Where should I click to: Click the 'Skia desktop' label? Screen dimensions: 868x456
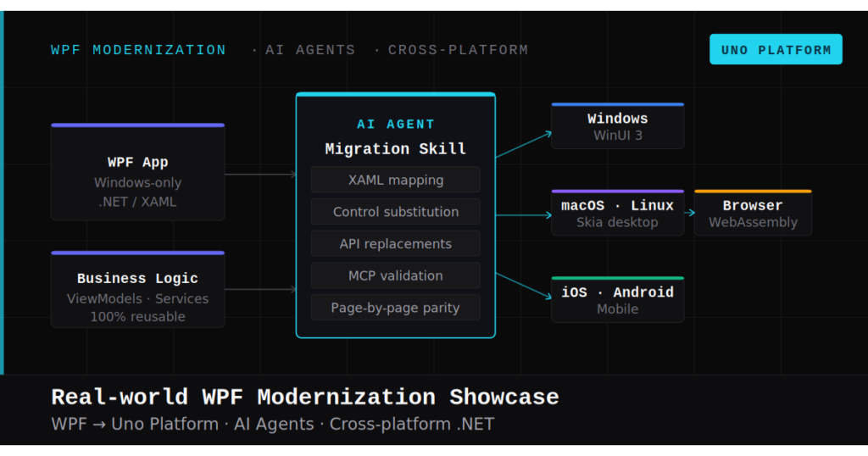point(618,222)
